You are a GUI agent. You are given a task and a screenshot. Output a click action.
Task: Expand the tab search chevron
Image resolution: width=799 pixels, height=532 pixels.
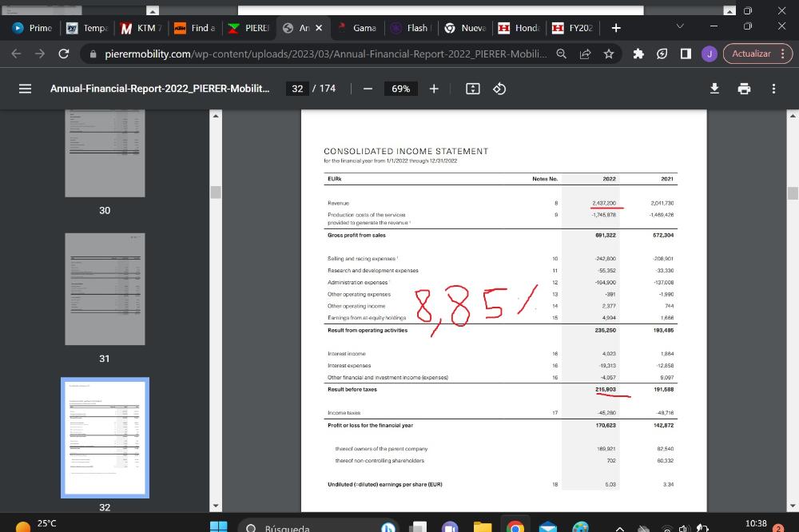[x=680, y=27]
